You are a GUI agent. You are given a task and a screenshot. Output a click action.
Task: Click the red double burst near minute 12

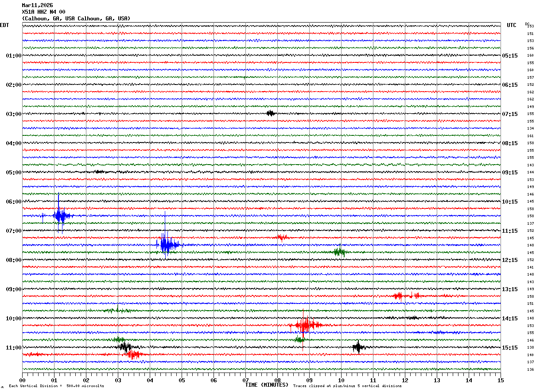405,296
